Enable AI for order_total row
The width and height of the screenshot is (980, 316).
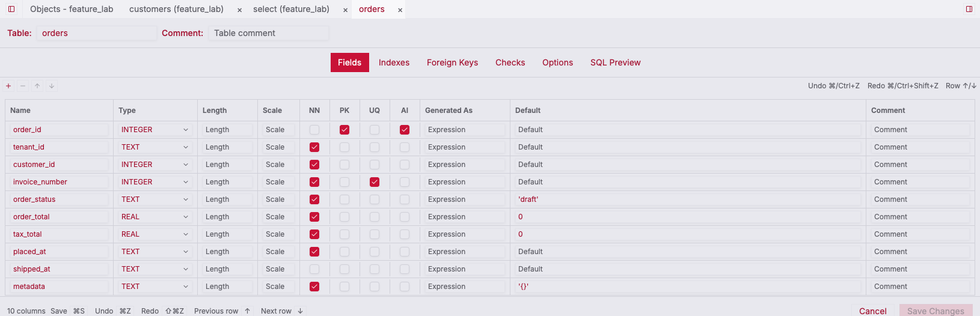(x=405, y=217)
